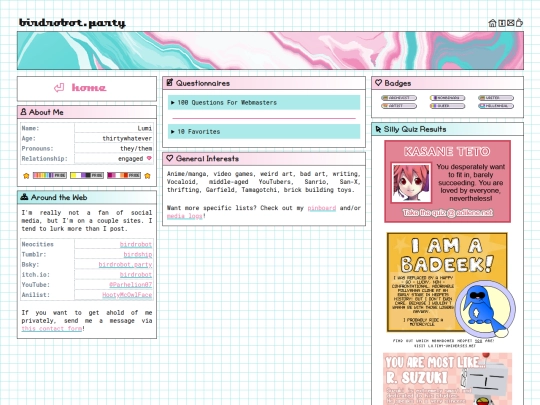Screen dimensions: 540x405
Task: Open the media logs link
Action: click(185, 216)
